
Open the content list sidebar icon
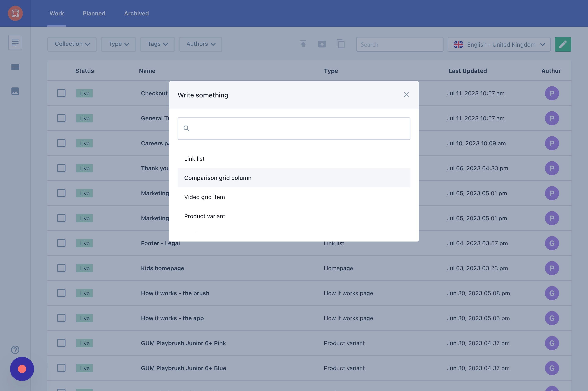click(x=15, y=42)
